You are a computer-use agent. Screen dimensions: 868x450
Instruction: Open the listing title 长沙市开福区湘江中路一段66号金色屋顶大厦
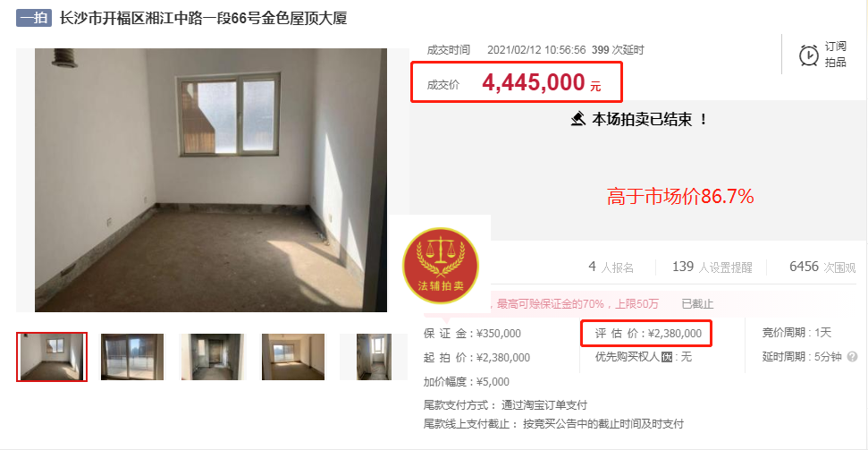[203, 18]
